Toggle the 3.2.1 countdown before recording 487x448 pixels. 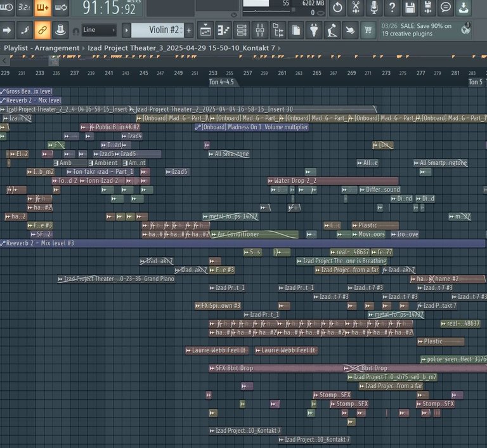pos(24,7)
